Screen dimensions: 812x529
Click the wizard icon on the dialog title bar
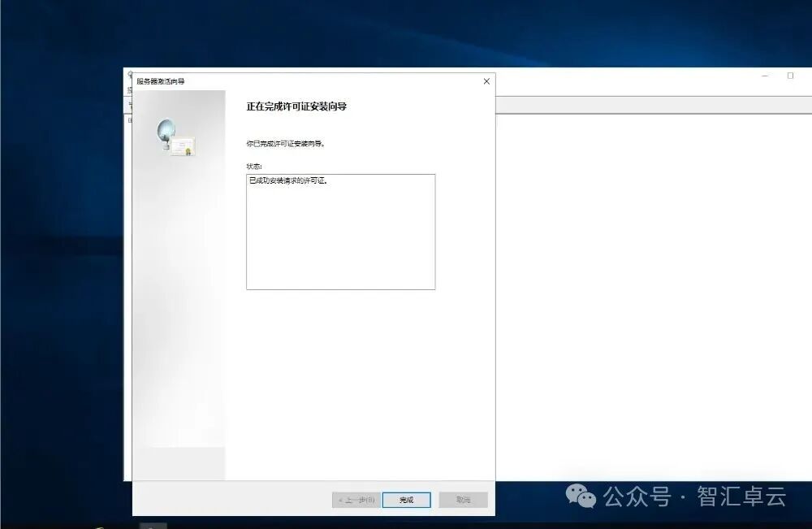click(x=129, y=74)
